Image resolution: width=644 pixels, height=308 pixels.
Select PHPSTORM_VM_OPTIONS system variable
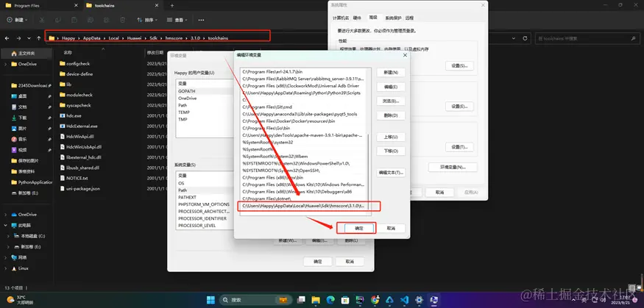[205, 204]
